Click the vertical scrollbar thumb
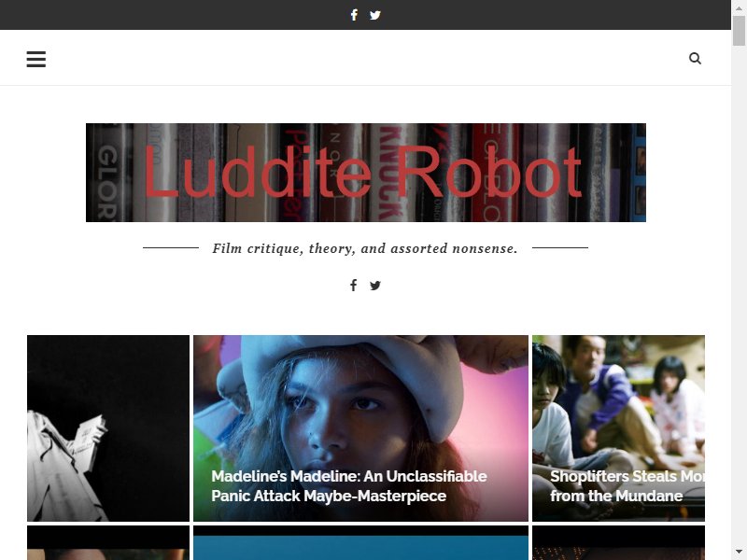The image size is (747, 560). tap(739, 31)
